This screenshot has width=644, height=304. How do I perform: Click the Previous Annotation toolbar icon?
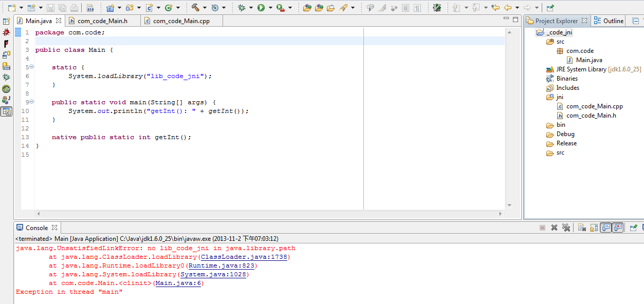(x=475, y=8)
